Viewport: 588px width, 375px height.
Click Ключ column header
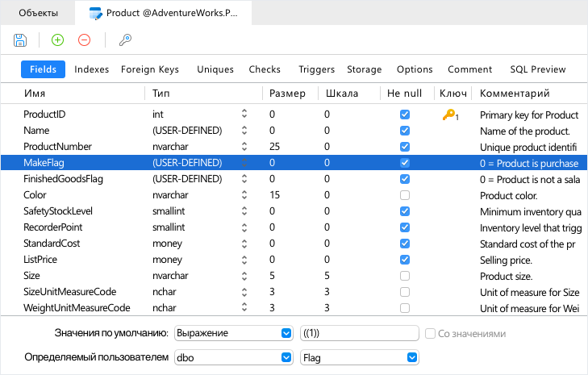click(x=453, y=94)
